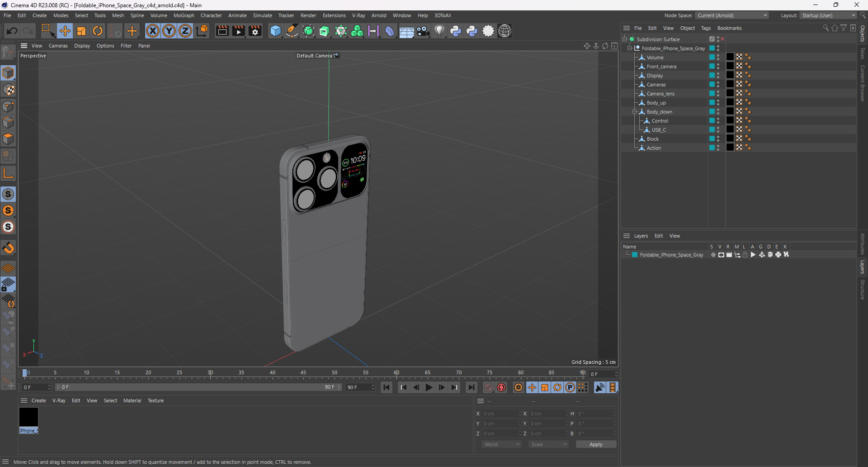Toggle layer solo dot for Foldable_iPhone_Space_Gray
The width and height of the screenshot is (868, 467).
coord(713,255)
